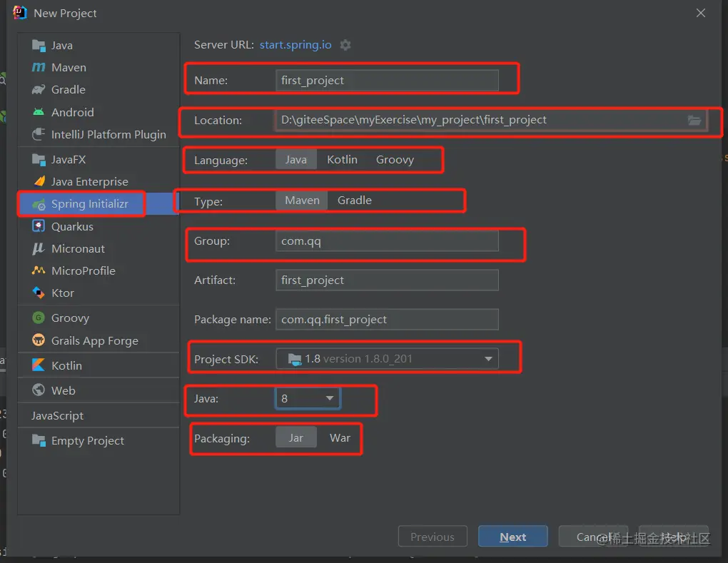
Task: Open the Java version dropdown
Action: pyautogui.click(x=308, y=399)
